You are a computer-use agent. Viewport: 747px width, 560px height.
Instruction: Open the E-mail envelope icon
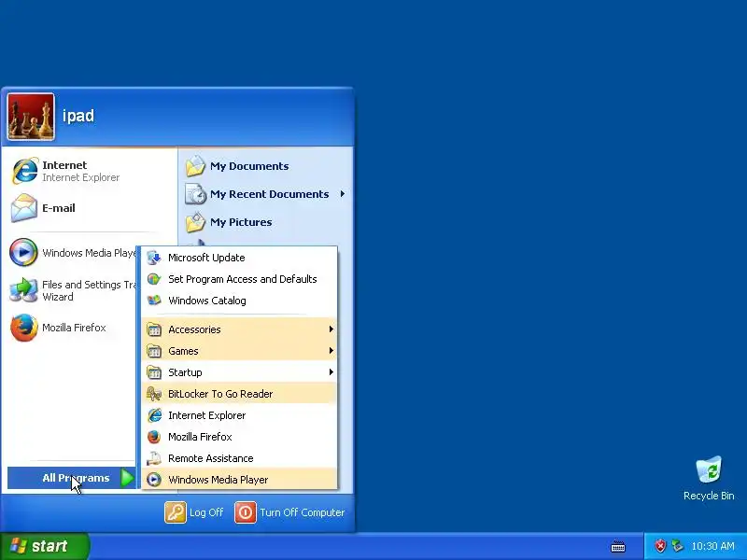click(24, 208)
